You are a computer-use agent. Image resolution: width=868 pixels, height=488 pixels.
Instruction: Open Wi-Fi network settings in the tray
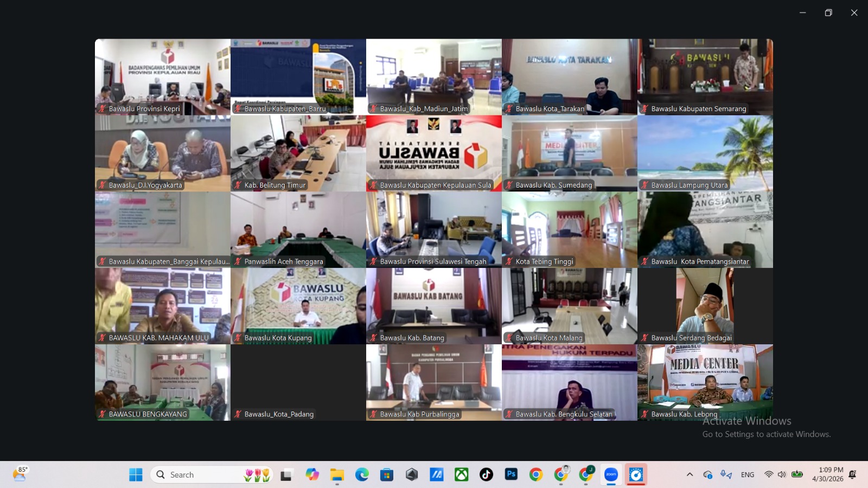coord(769,475)
